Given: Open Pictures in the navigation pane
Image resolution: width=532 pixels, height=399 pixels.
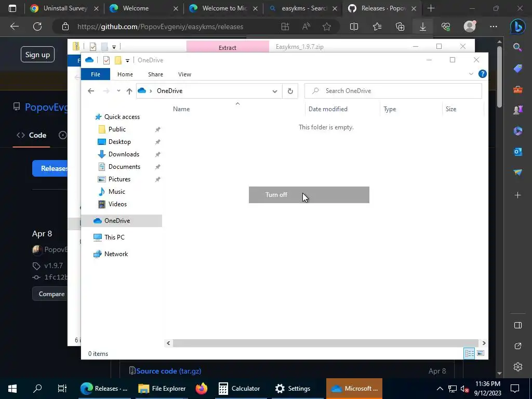Looking at the screenshot, I should pyautogui.click(x=119, y=179).
